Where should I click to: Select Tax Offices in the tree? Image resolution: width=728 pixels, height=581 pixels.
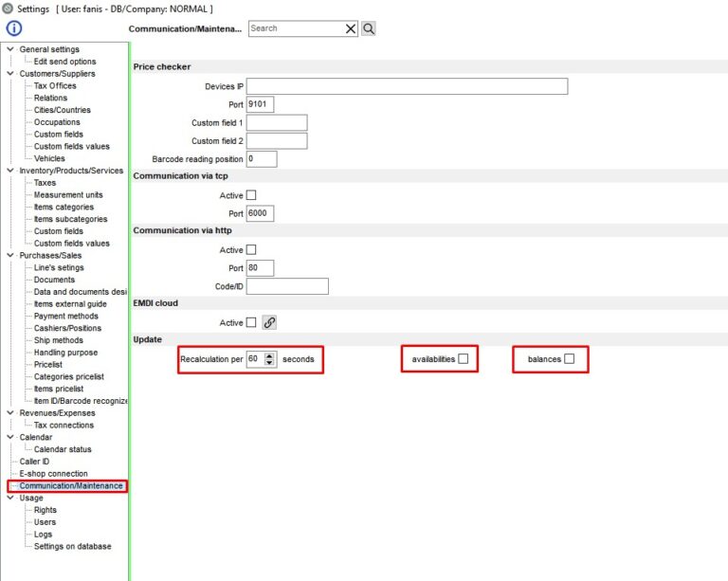[55, 86]
